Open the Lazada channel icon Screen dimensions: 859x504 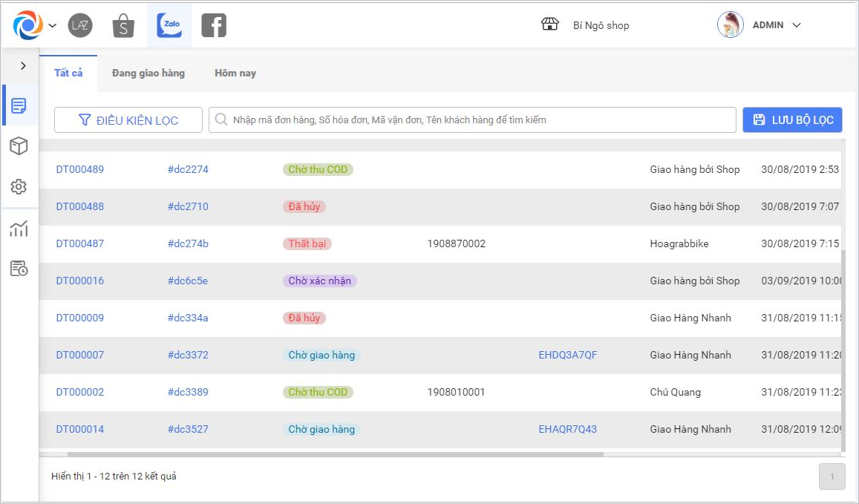pyautogui.click(x=80, y=25)
